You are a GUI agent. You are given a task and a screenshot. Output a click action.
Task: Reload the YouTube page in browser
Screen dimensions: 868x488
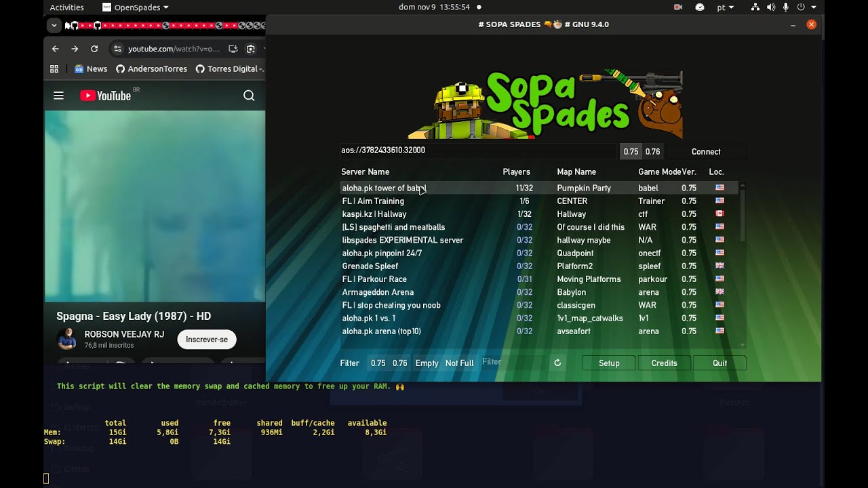pyautogui.click(x=94, y=49)
